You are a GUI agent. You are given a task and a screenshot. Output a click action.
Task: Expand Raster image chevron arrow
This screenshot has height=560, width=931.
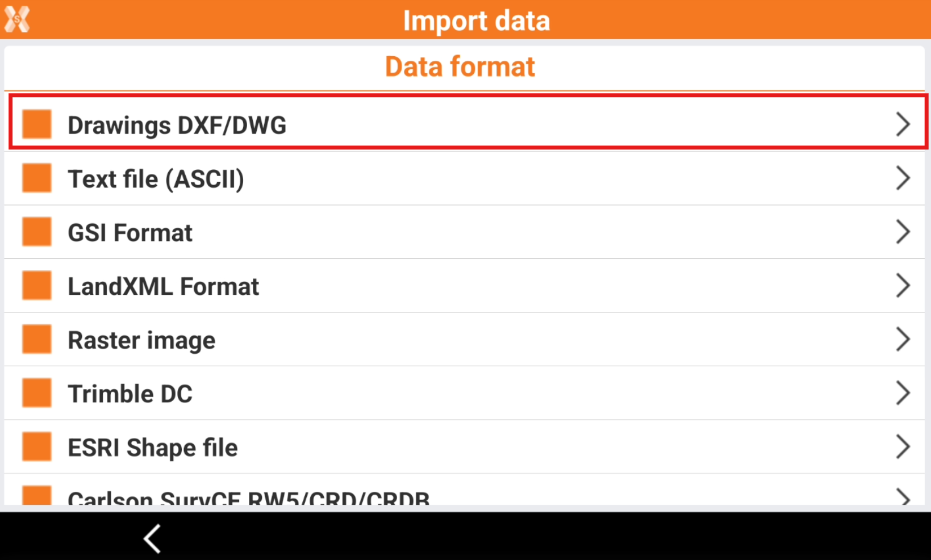pyautogui.click(x=903, y=340)
